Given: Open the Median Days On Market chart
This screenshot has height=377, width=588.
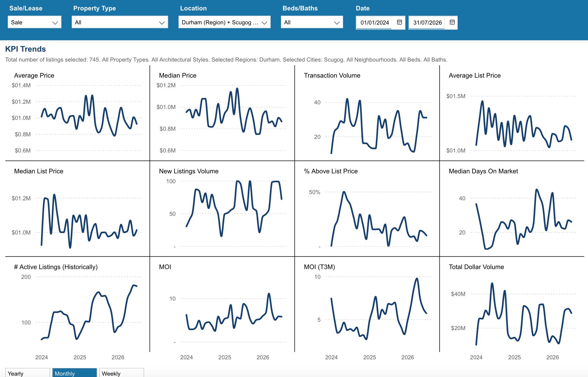Looking at the screenshot, I should tap(512, 209).
